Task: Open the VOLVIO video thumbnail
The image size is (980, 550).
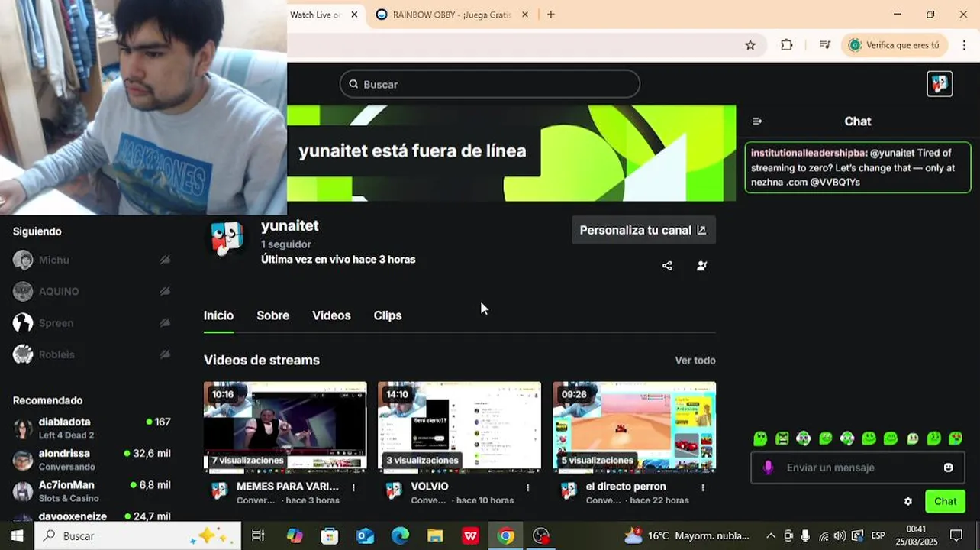Action: tap(459, 426)
